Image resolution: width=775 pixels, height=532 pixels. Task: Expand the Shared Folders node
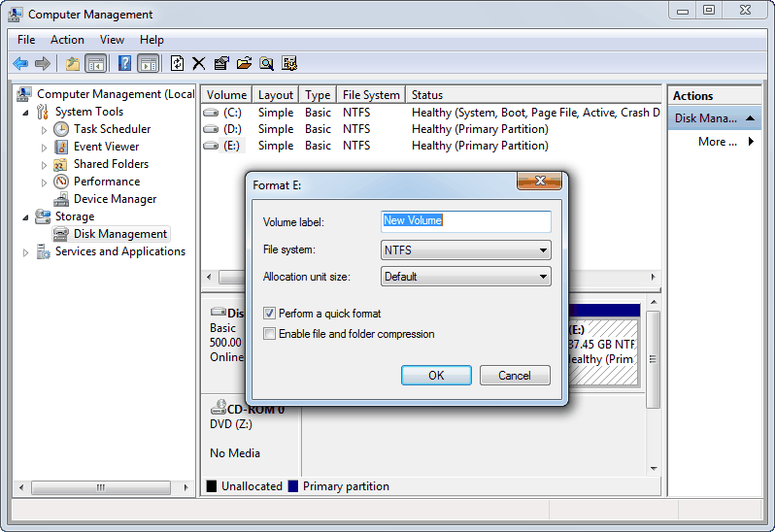click(44, 165)
